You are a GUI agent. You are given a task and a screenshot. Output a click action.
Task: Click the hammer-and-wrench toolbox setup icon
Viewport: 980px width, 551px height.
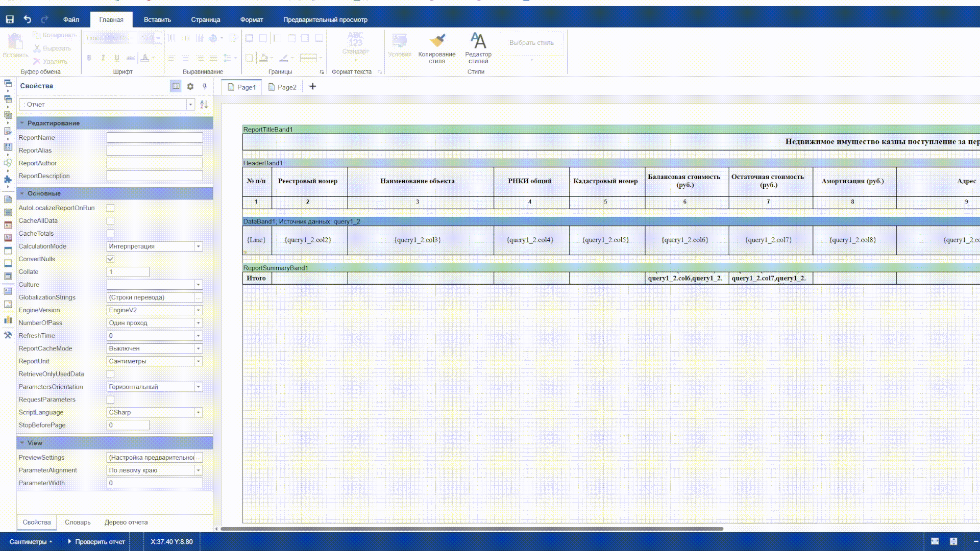click(x=8, y=335)
